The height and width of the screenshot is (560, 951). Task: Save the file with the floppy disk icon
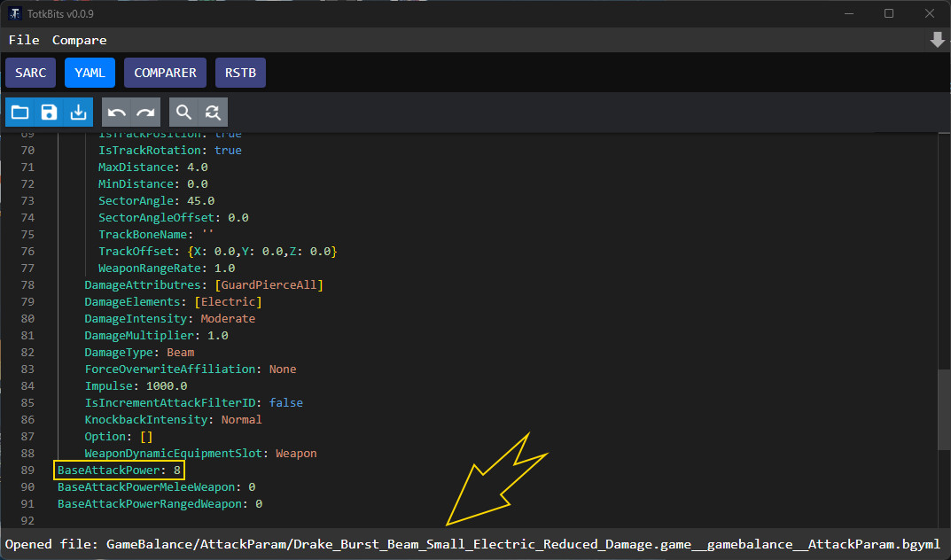pos(50,113)
